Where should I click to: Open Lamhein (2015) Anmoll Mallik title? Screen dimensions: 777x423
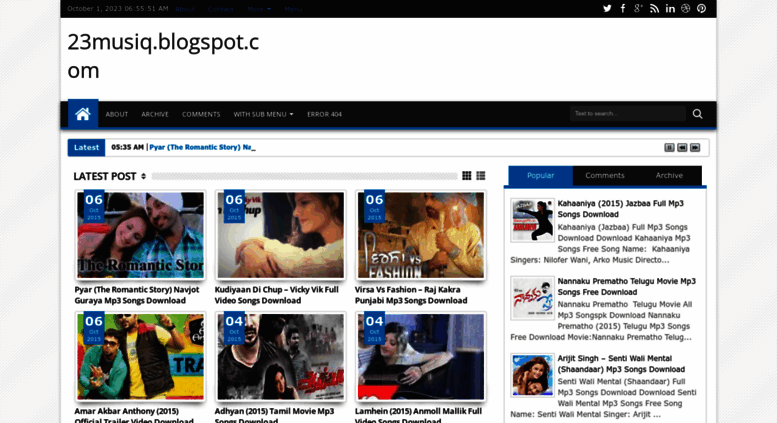click(x=418, y=415)
